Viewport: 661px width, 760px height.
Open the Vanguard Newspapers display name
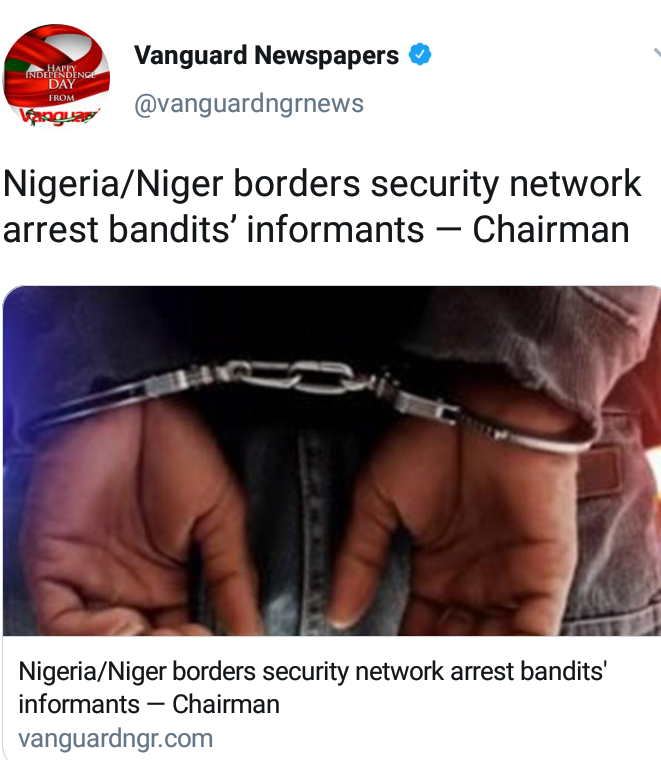click(267, 55)
